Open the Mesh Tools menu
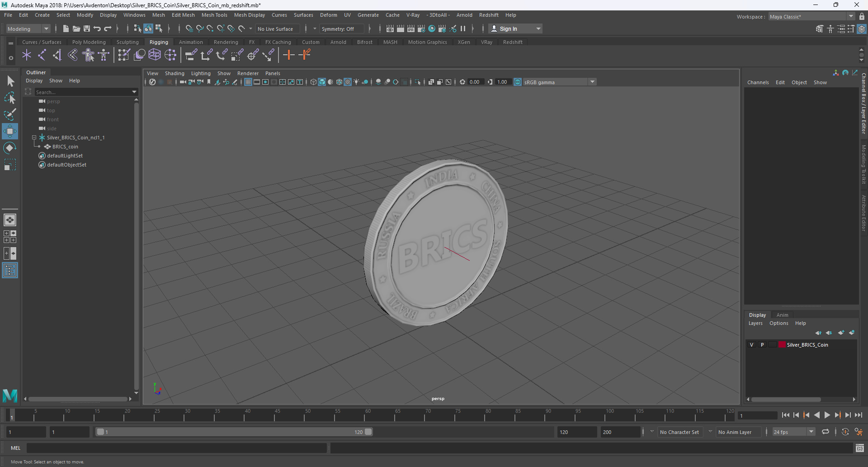The image size is (868, 467). [x=214, y=15]
